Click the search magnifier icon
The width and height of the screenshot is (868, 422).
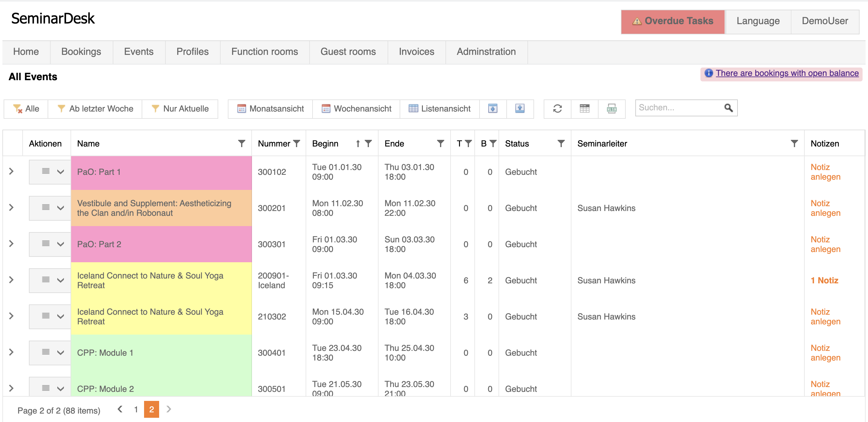[728, 108]
